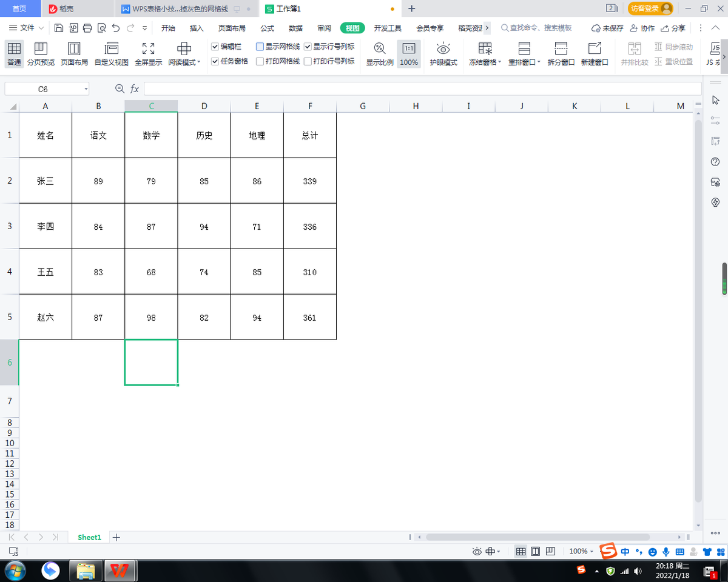
Task: Toggle the 编辑栏 checkbox
Action: [215, 46]
